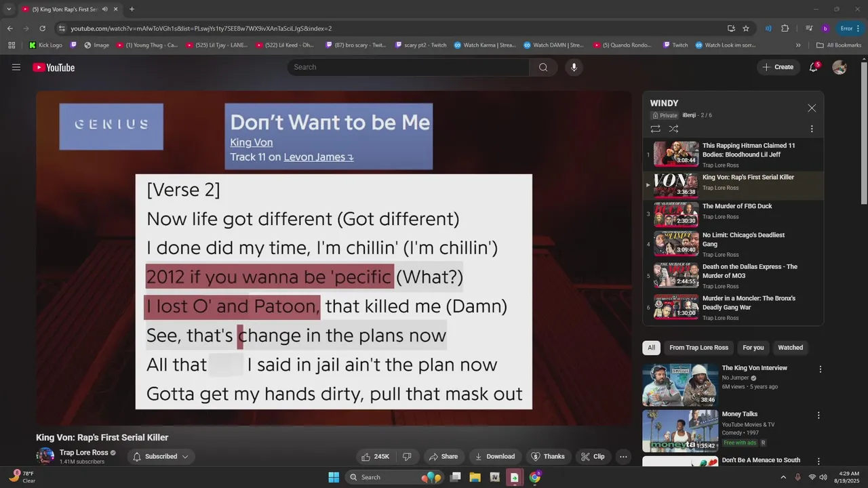
Task: Open the Create button
Action: [x=778, y=67]
